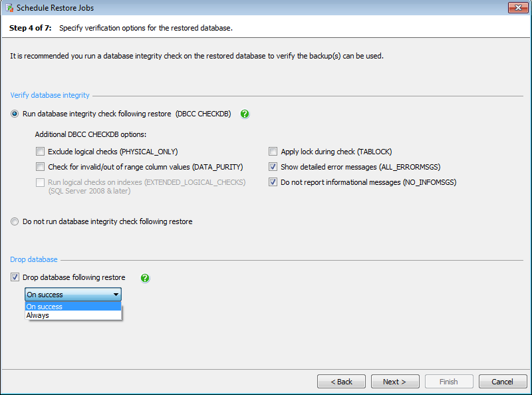Disable Do not report informational messages NO_INFOMSGS
Viewport: 532px width, 395px height.
click(273, 182)
